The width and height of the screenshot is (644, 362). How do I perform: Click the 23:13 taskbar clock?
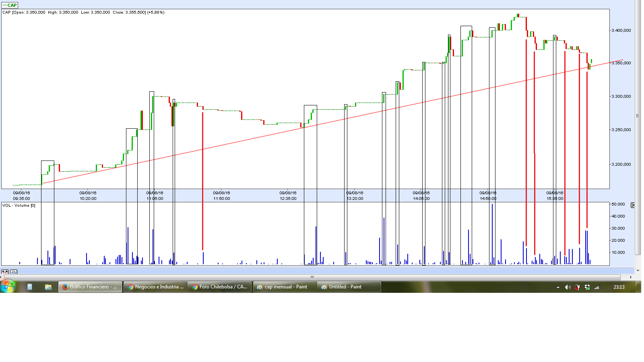[x=619, y=287]
